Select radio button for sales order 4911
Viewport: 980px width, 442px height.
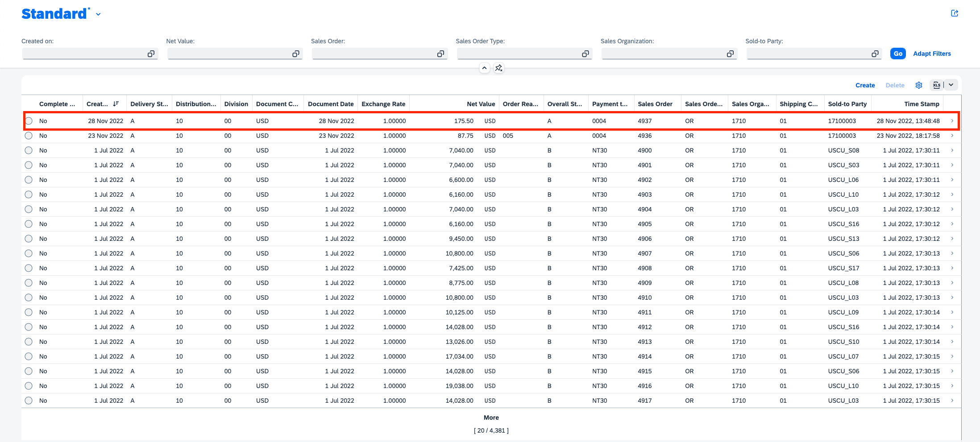point(29,312)
